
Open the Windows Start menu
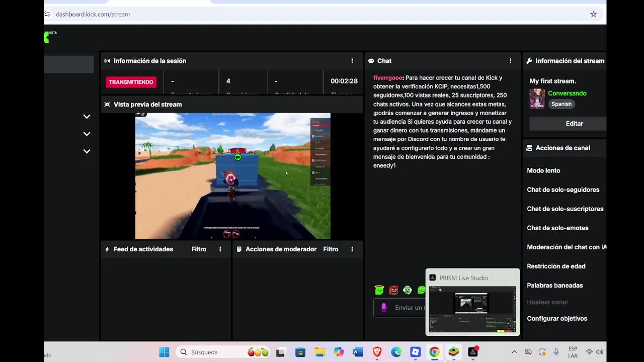coord(164,352)
